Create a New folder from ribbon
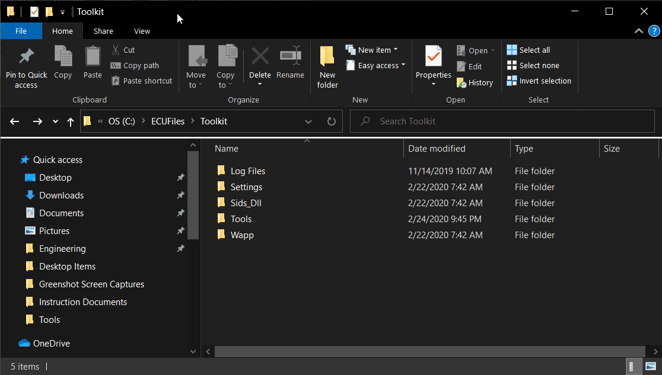662x375 pixels. click(x=328, y=67)
